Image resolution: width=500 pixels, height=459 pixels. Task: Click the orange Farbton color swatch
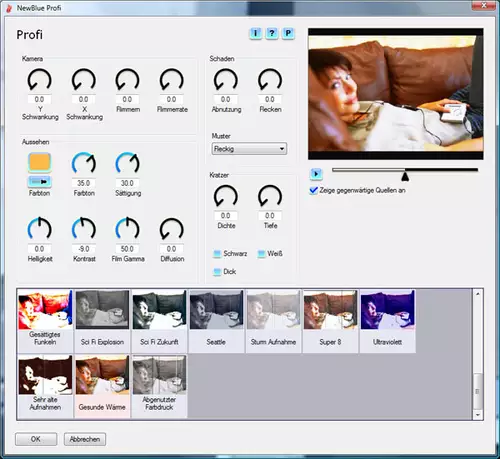(40, 162)
